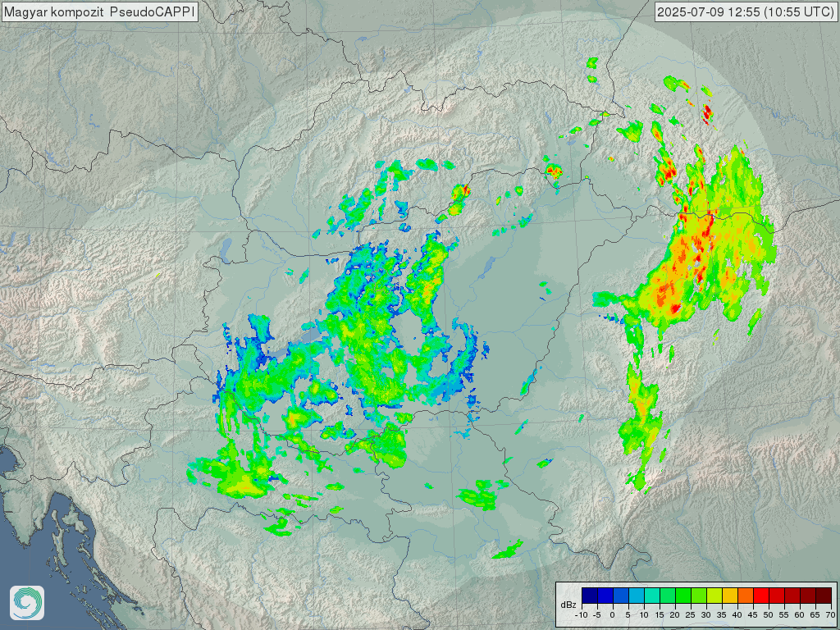Pick the medium blue 0 to 5 swatch
Viewport: 840px width, 630px height.
pos(621,596)
